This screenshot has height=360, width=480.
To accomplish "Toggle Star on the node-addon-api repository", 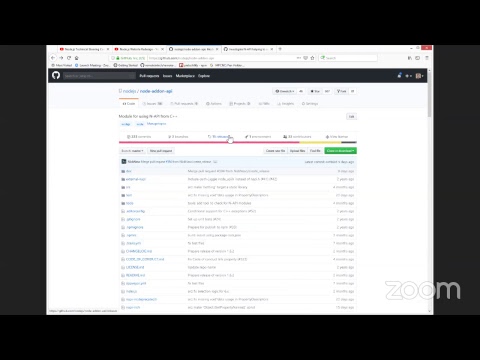I will 315,91.
